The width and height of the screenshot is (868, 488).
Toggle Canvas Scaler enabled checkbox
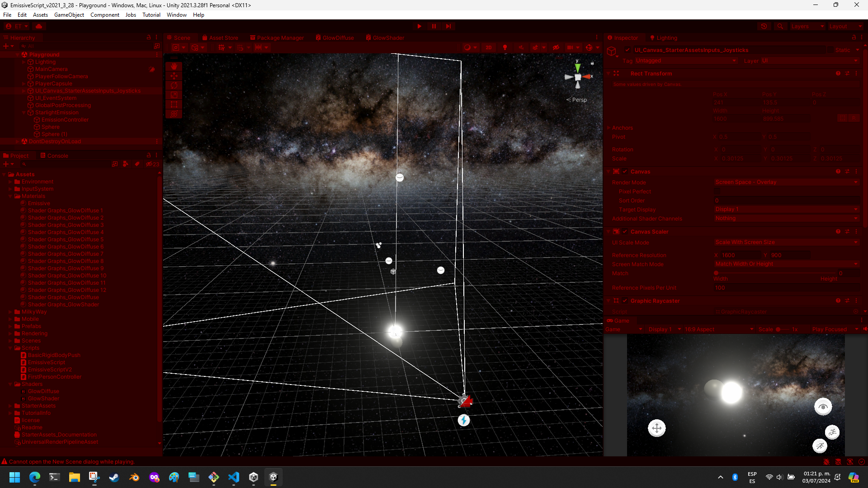(x=625, y=231)
